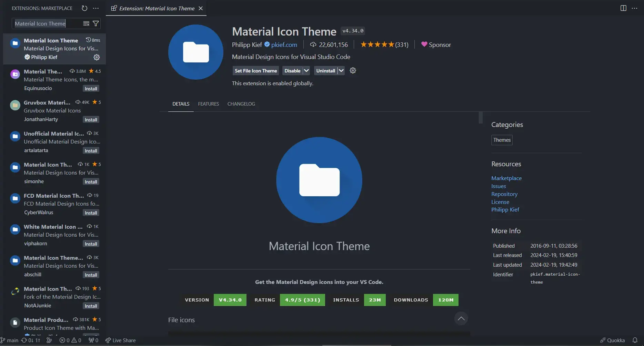The width and height of the screenshot is (644, 346).
Task: Click the INSTALLS 23M badge
Action: pyautogui.click(x=357, y=300)
